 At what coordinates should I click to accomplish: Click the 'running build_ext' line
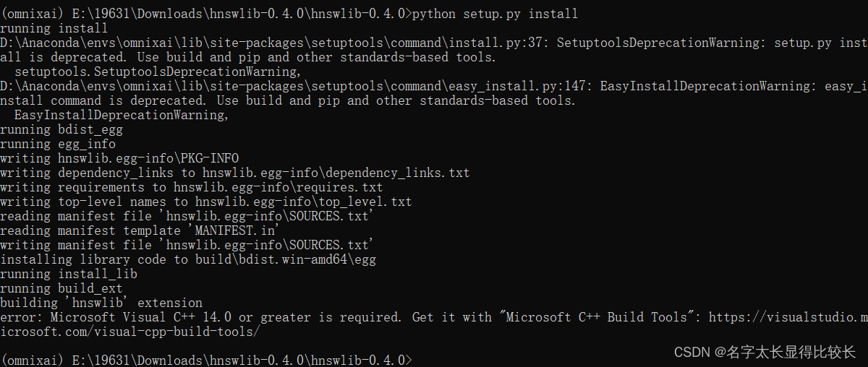(61, 288)
